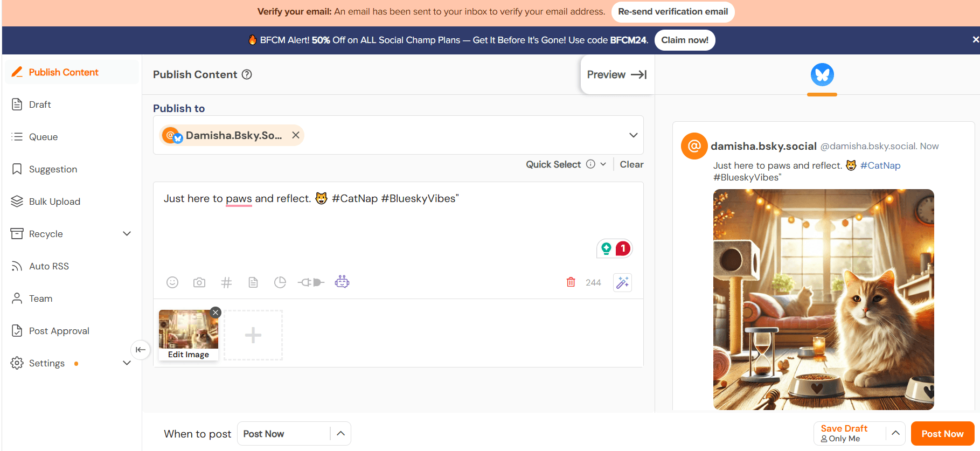Viewport: 980px width, 451px height.
Task: Open Publish Content in sidebar
Action: pyautogui.click(x=72, y=72)
